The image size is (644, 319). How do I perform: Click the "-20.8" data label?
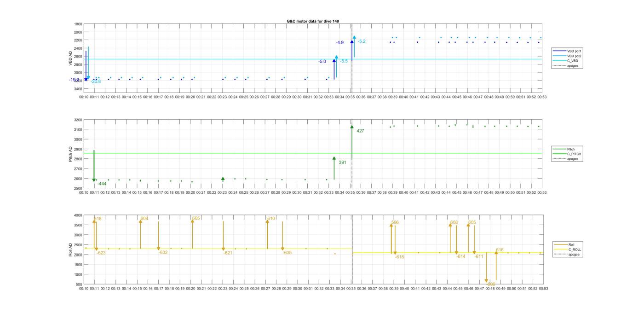click(96, 81)
